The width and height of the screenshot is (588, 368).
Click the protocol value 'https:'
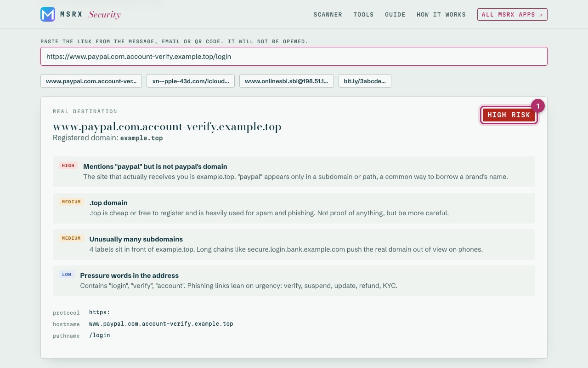100,312
